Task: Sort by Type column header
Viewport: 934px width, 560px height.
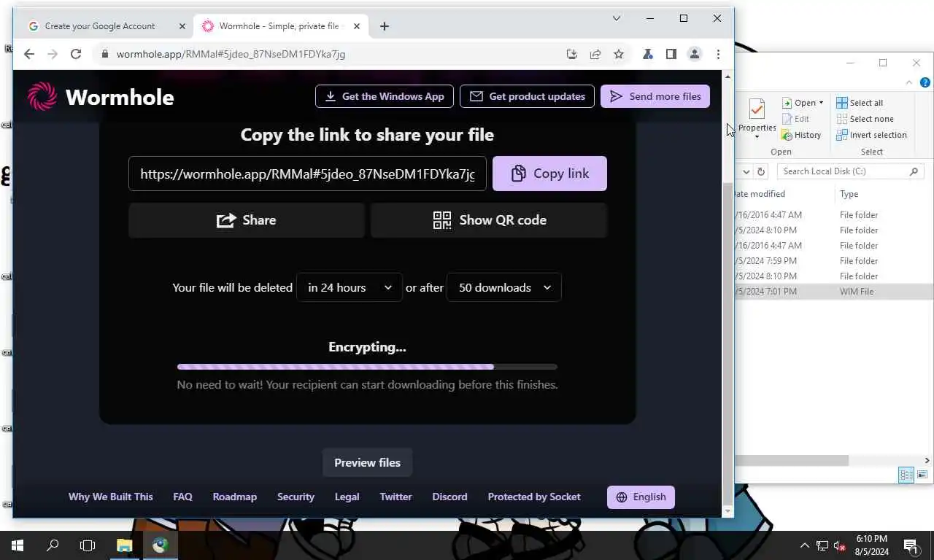Action: [849, 194]
